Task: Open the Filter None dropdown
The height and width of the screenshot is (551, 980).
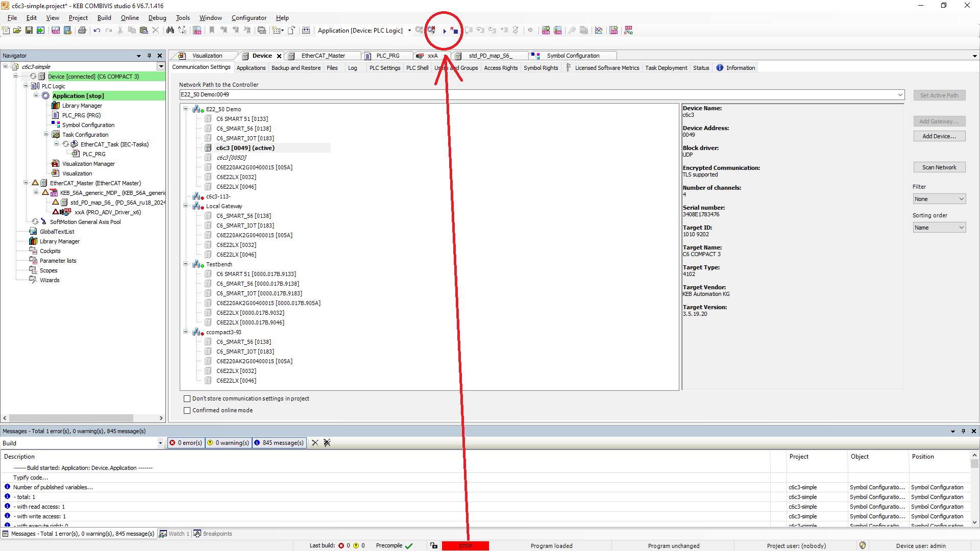Action: coord(939,199)
